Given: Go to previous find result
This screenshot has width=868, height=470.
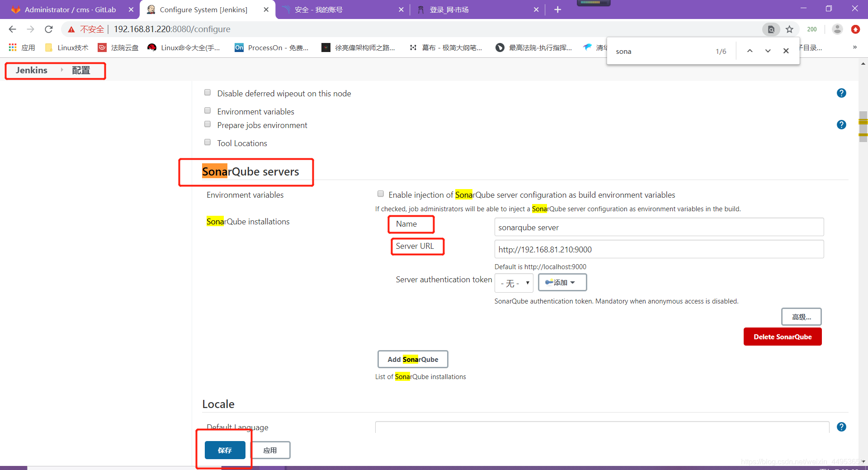Looking at the screenshot, I should pos(750,51).
